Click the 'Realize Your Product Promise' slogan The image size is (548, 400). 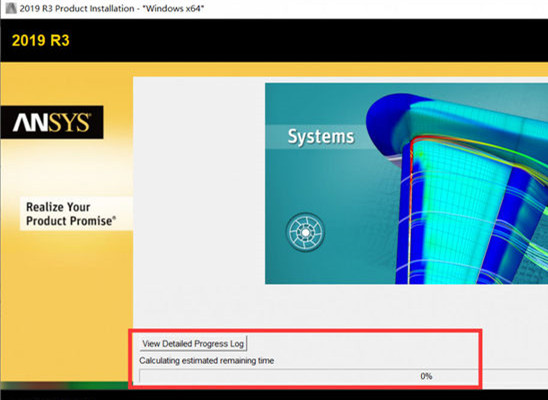[x=71, y=214]
